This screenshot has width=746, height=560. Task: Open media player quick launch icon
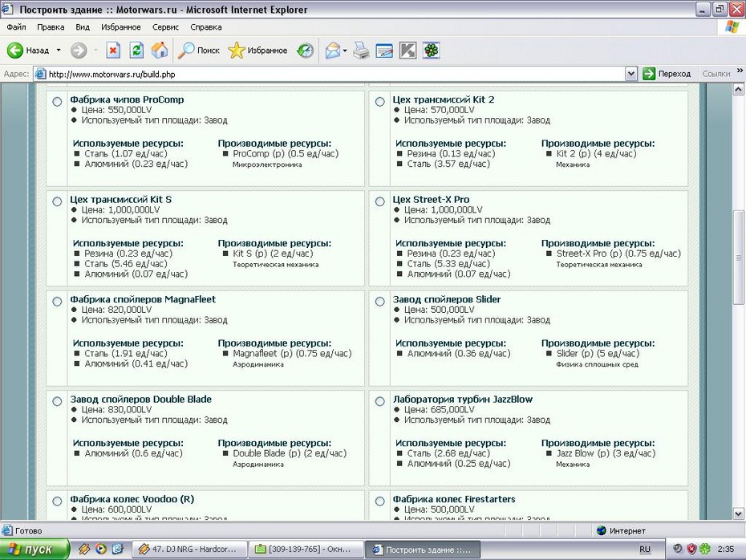coord(101,549)
